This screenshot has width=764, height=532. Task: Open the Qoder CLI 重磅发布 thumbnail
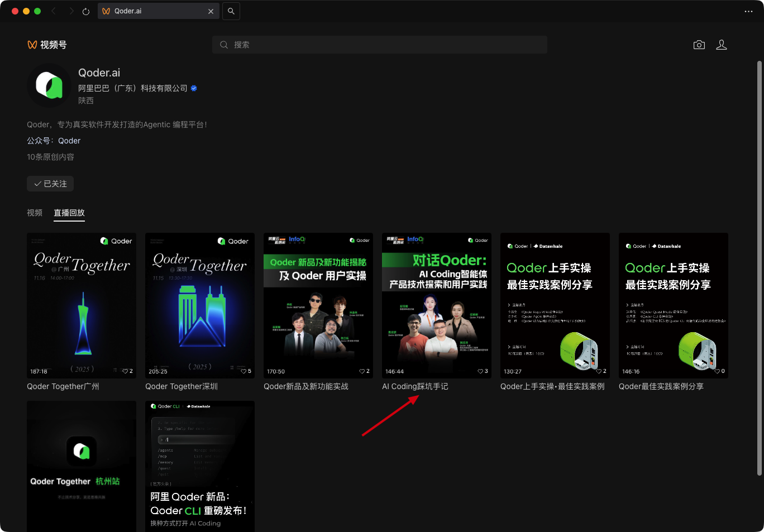click(x=200, y=466)
